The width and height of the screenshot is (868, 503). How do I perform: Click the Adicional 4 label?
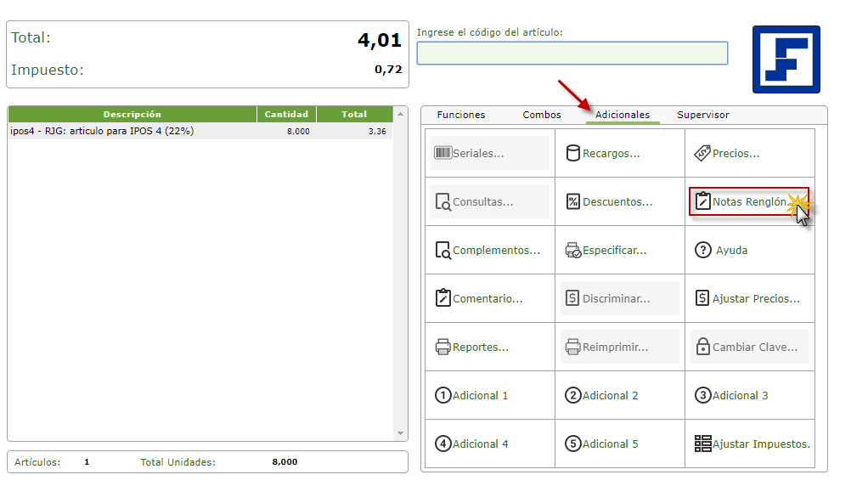point(480,444)
